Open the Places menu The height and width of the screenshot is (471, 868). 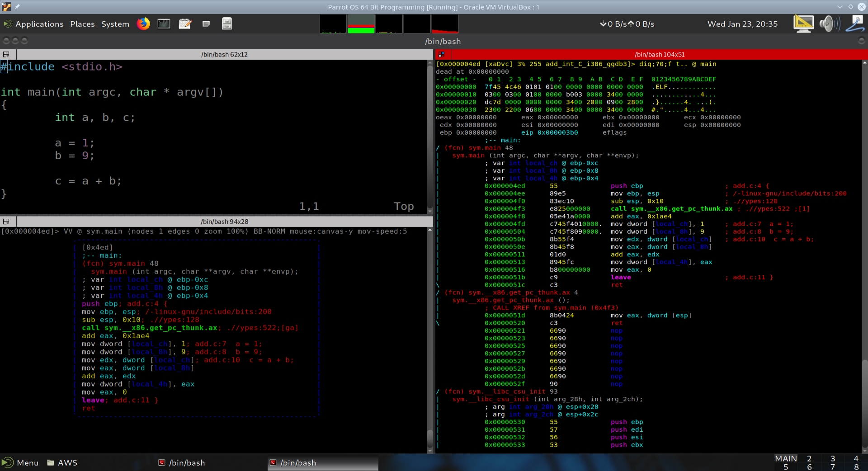82,24
